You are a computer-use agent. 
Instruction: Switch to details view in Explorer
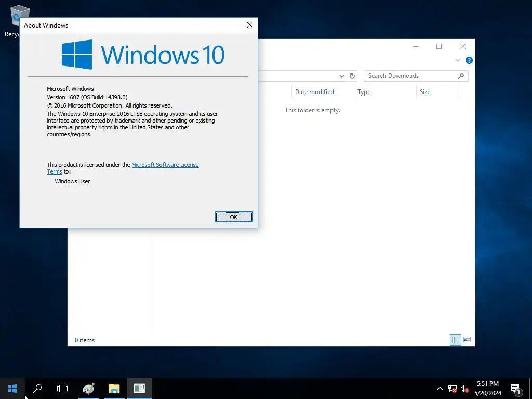coord(456,340)
